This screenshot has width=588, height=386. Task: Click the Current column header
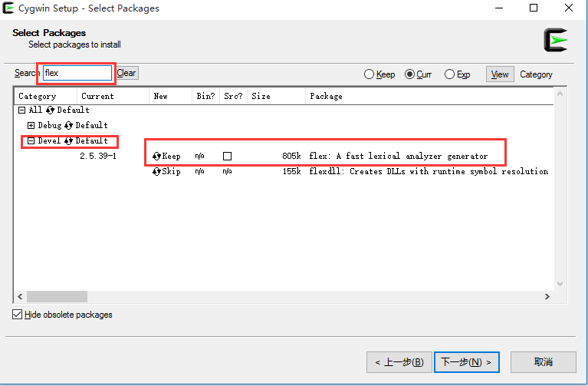113,96
